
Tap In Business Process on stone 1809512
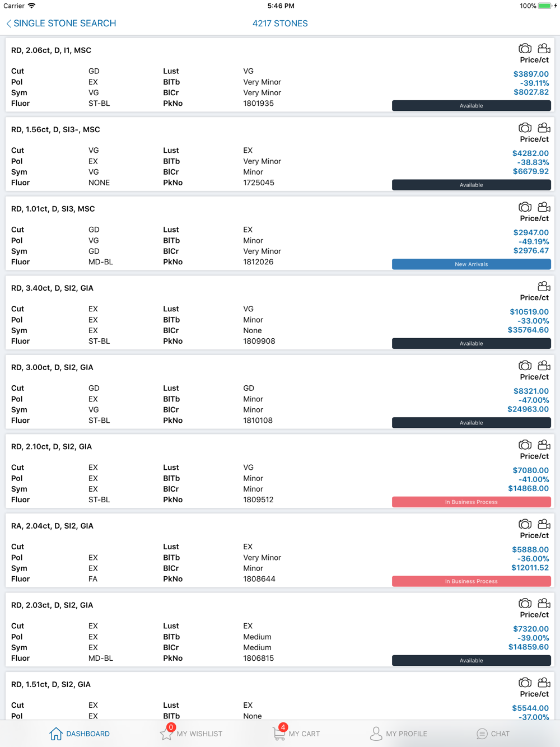471,502
